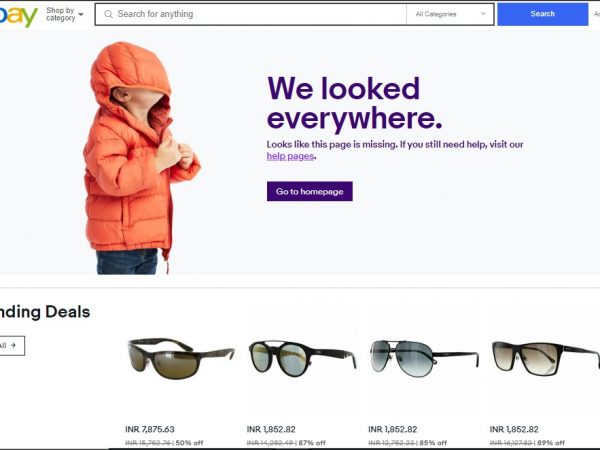600x450 pixels.
Task: Open the Trending Deals heading link
Action: tap(45, 312)
